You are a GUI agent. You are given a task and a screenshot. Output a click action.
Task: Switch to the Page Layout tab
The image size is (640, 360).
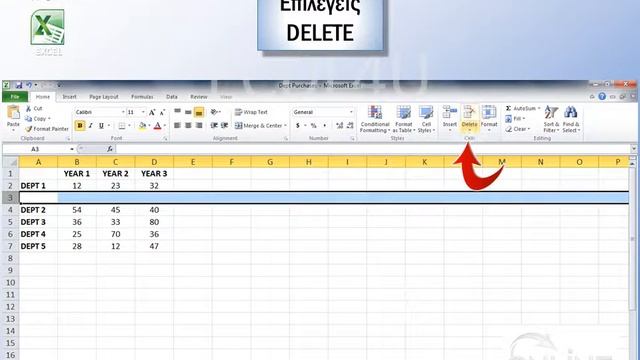pyautogui.click(x=104, y=97)
